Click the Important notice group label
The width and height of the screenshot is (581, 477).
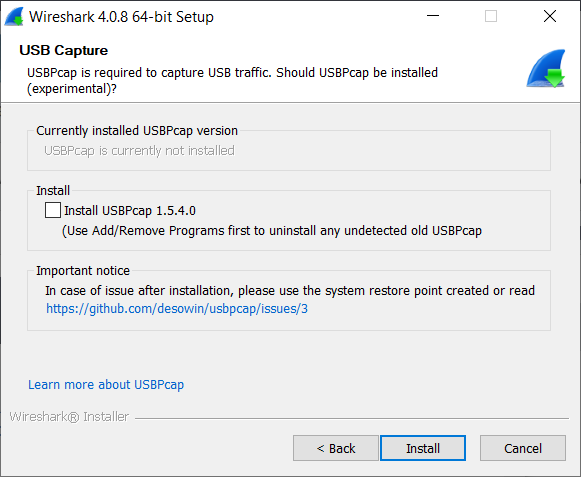click(83, 271)
